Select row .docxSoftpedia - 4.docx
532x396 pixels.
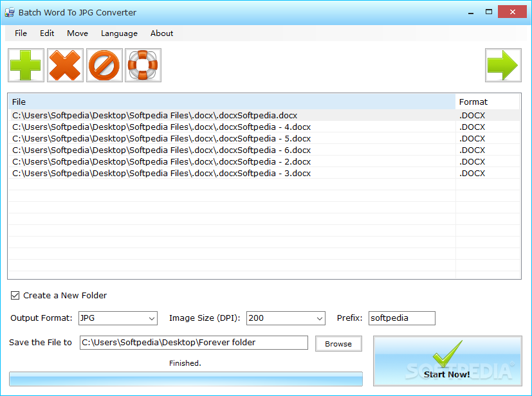(264, 127)
